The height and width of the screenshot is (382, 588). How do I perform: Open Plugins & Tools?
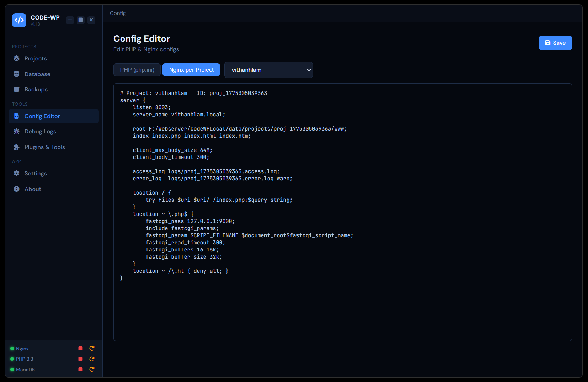pyautogui.click(x=44, y=147)
